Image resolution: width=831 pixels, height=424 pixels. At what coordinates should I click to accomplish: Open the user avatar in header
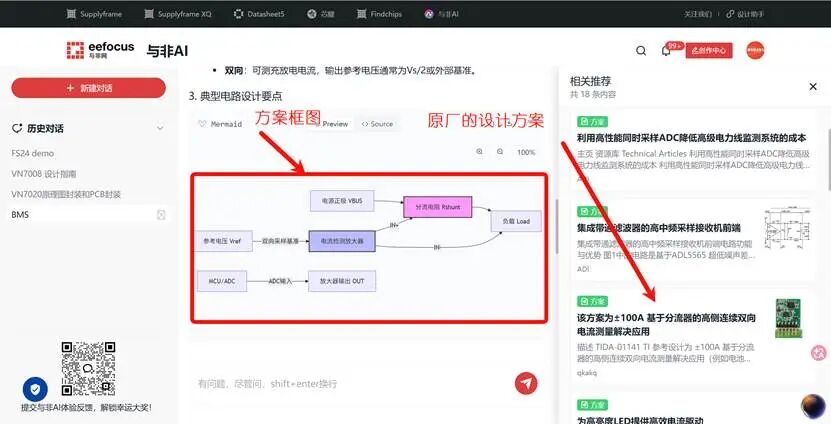(755, 50)
